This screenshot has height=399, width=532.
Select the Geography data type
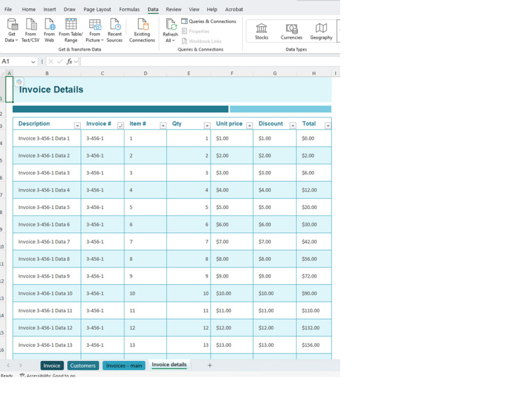(321, 31)
